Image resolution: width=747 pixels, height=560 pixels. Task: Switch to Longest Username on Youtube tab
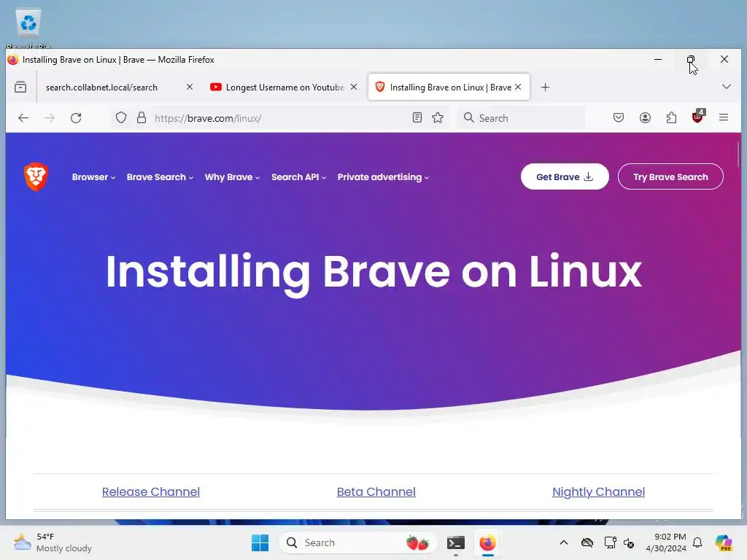coord(284,87)
